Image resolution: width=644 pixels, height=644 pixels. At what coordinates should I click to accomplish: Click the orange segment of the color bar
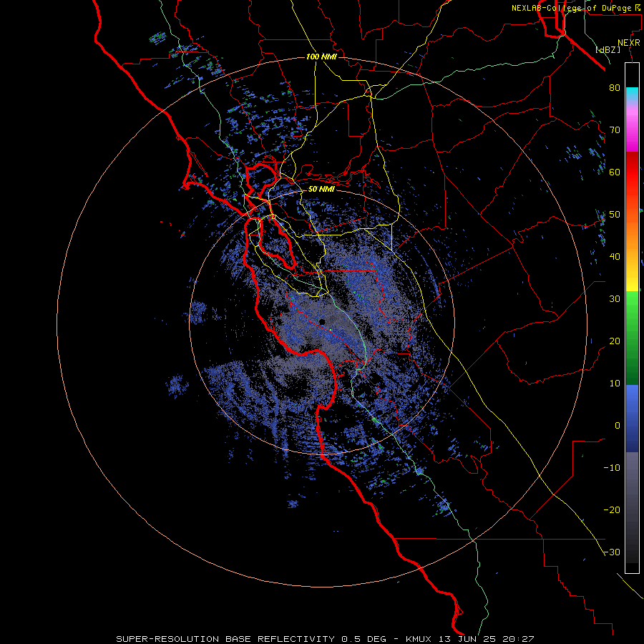point(632,230)
